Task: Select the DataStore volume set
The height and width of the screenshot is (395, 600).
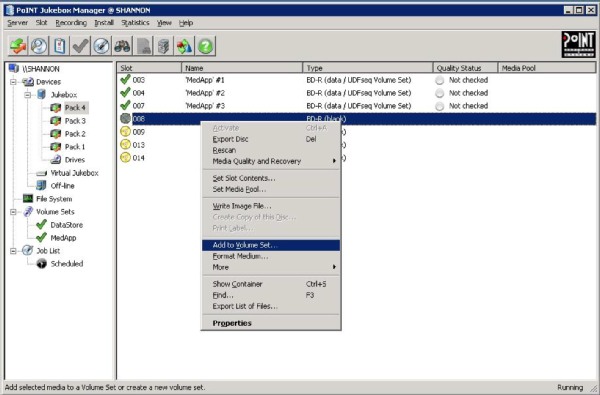Action: click(67, 225)
